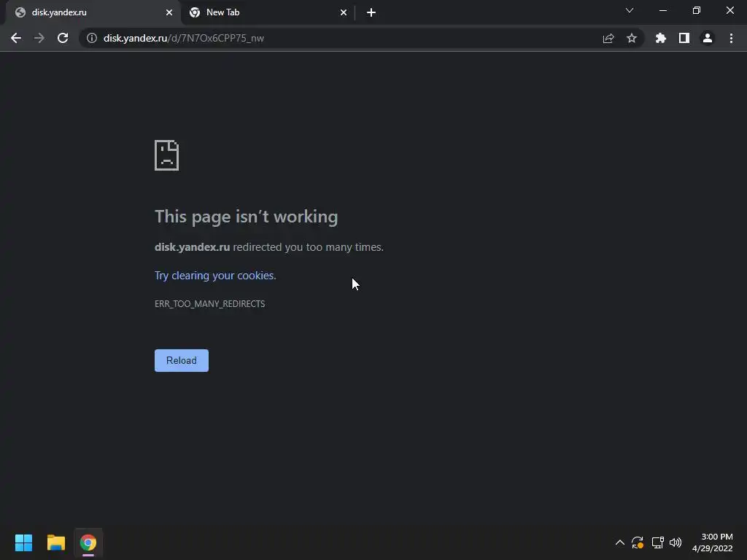This screenshot has width=747, height=560.
Task: View site information icon in address bar
Action: 92,38
